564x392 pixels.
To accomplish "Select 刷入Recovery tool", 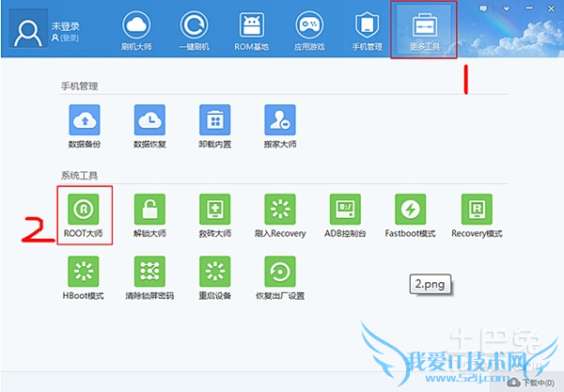I will pyautogui.click(x=280, y=216).
